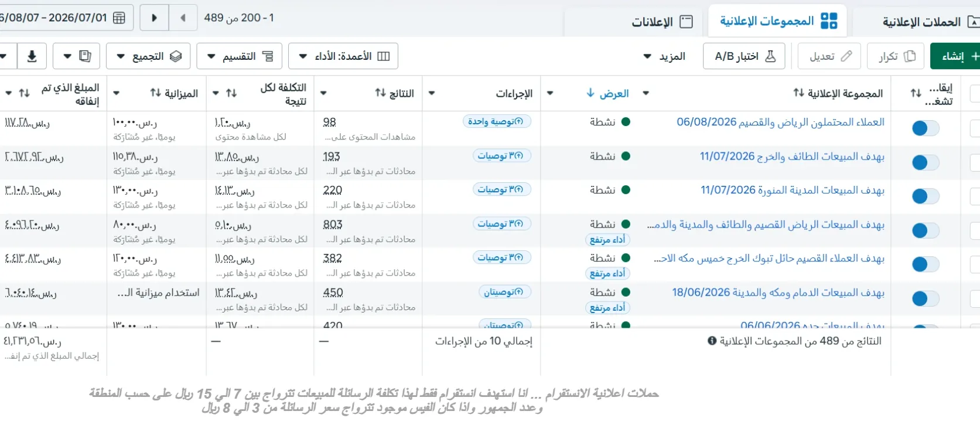The width and height of the screenshot is (980, 428).
Task: Open the ad set link dated 06/08/2026
Action: pyautogui.click(x=781, y=122)
